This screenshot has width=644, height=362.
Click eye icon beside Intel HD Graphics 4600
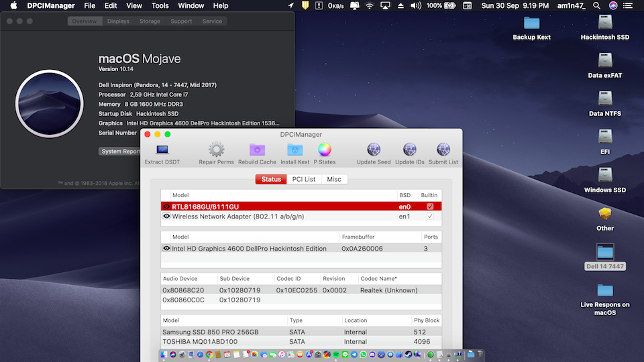click(166, 248)
